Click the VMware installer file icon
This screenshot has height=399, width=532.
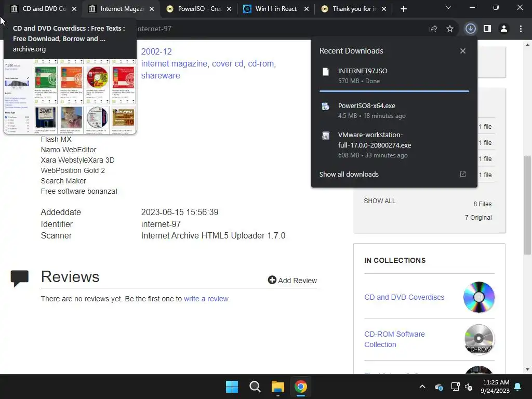coord(326,136)
